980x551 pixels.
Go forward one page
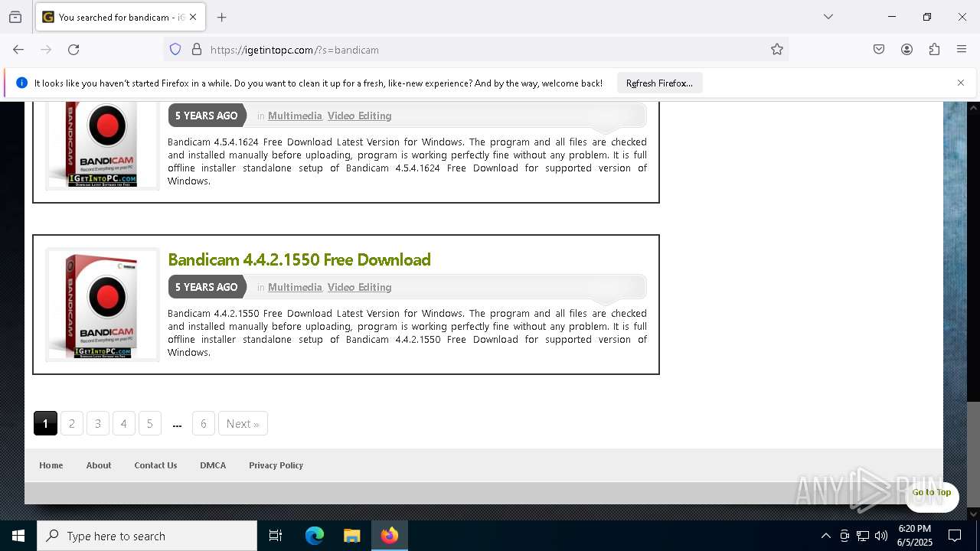(46, 50)
